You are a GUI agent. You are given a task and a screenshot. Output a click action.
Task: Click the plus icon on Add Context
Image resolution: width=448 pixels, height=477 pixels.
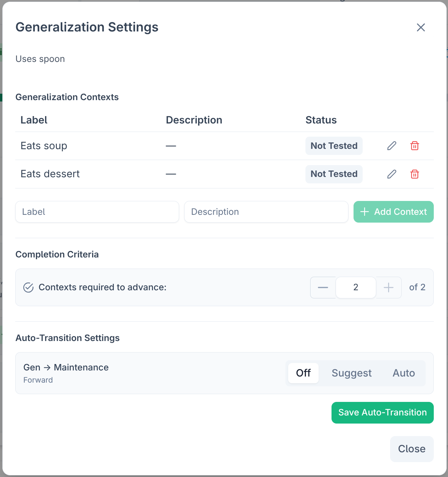[364, 212]
